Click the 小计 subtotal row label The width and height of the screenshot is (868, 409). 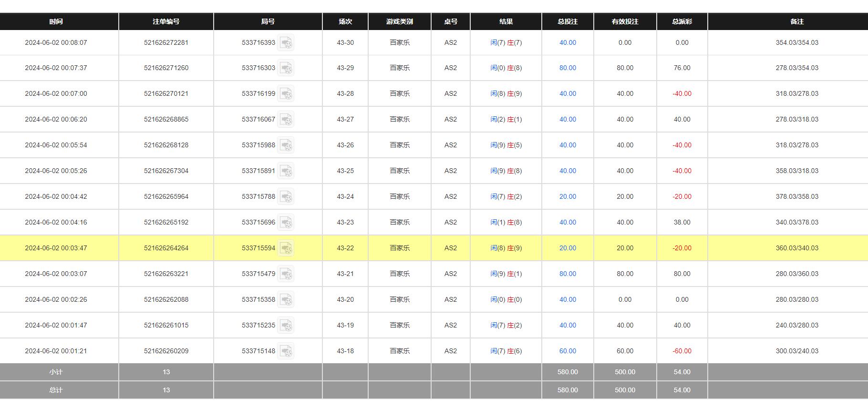56,372
